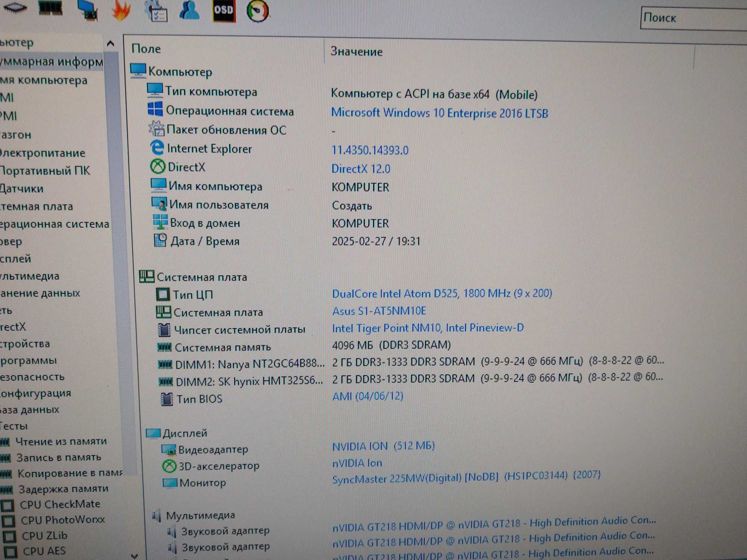This screenshot has height=560, width=747.
Task: Open the Intel Tiger Point NM10 link
Action: coord(428,328)
